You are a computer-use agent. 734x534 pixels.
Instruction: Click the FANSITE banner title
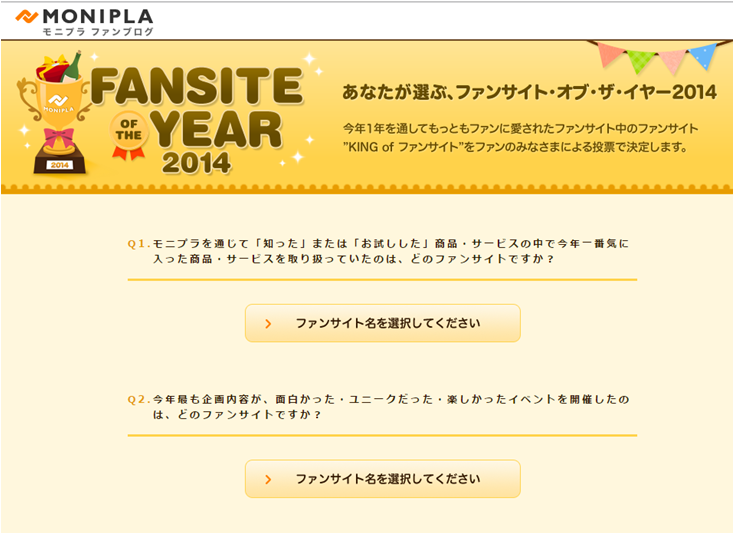coord(197,85)
